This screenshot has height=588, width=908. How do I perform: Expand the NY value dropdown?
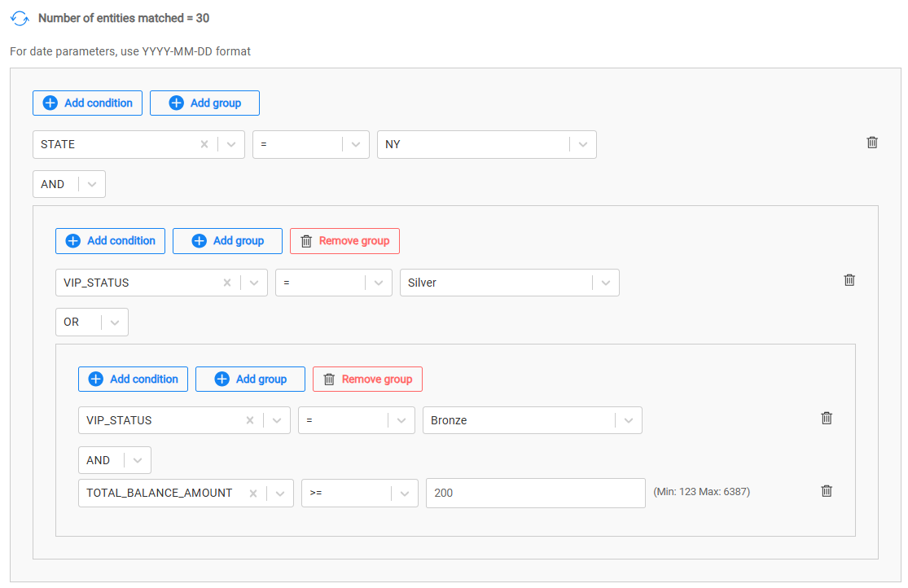click(x=581, y=143)
